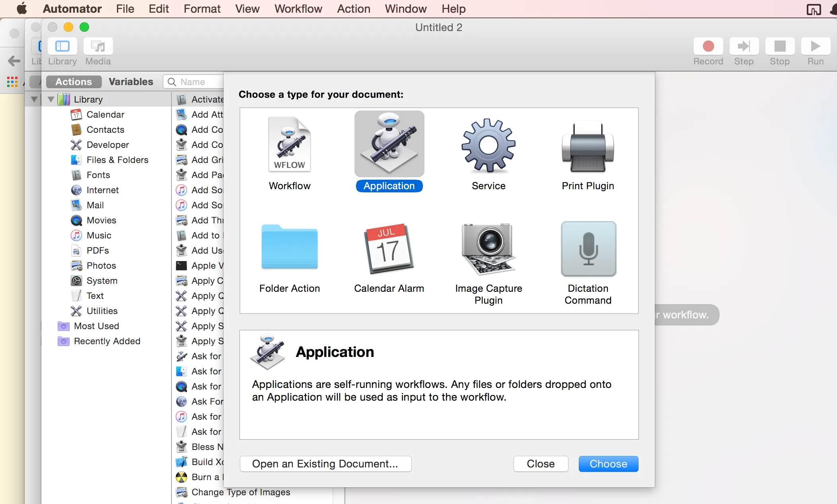Collapse the Library disclosure triangle

tap(51, 99)
